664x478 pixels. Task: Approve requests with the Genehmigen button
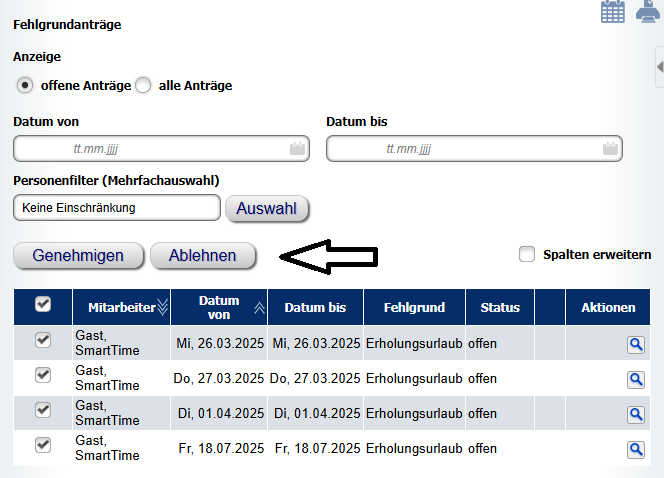[x=78, y=256]
